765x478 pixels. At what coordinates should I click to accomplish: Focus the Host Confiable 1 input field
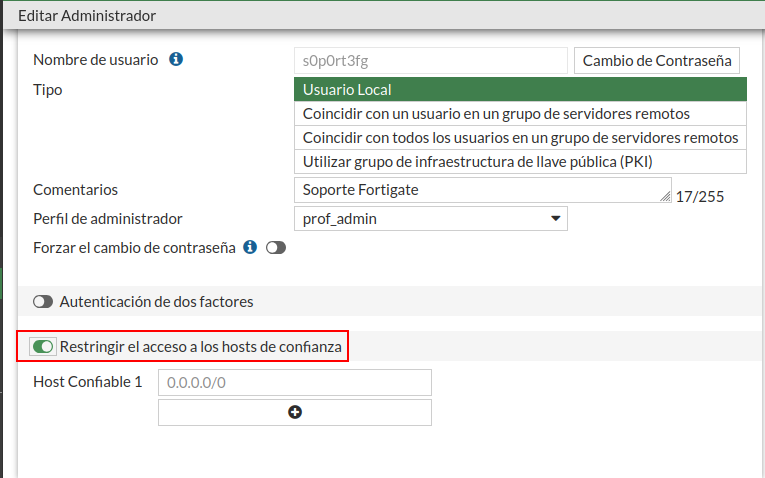tap(295, 382)
